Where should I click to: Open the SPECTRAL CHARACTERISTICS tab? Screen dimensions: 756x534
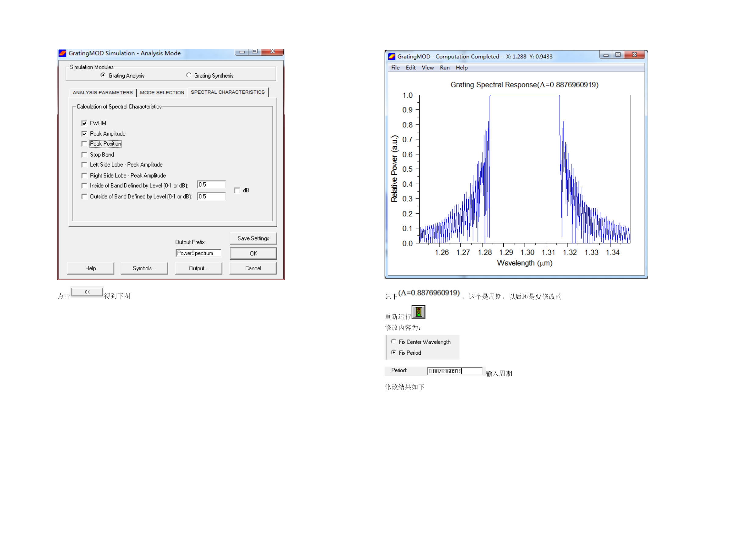(228, 92)
